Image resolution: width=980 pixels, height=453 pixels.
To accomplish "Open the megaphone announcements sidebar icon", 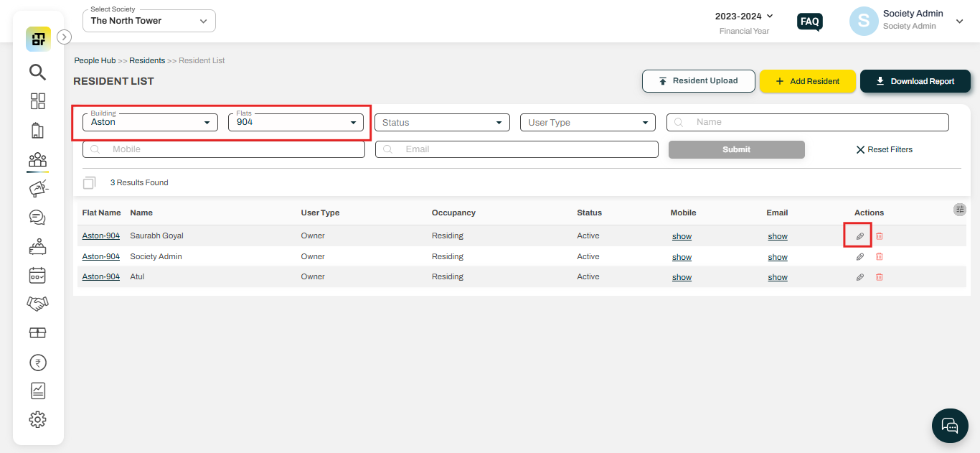I will [x=38, y=188].
